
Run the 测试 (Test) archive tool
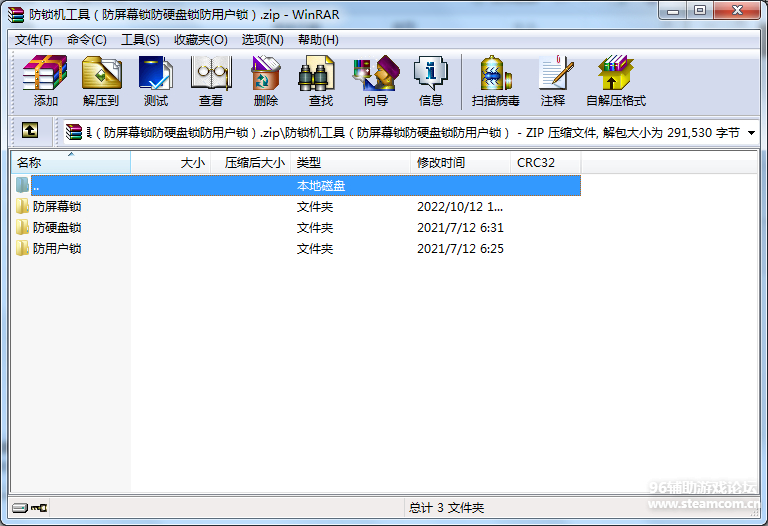point(155,81)
